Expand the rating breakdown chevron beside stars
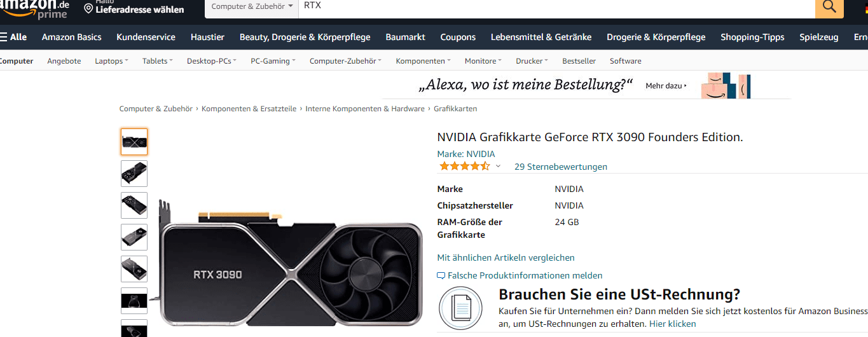This screenshot has width=868, height=337. (498, 167)
